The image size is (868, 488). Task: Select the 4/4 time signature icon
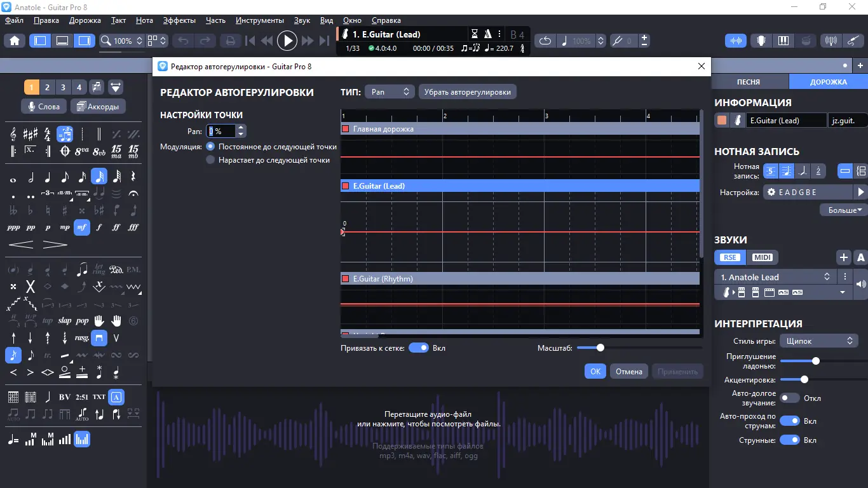48,134
